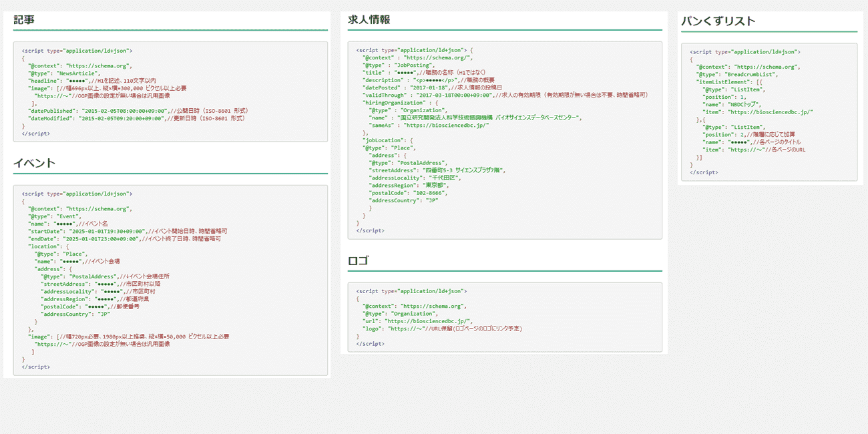Click the 求人情報 section heading
Screen dimensions: 868x434
(x=369, y=20)
